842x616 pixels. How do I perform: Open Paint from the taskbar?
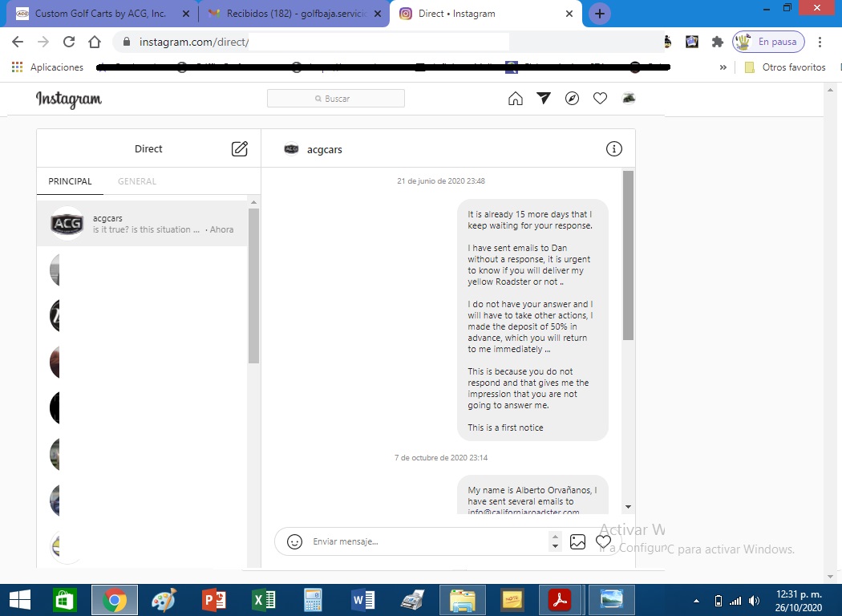click(x=164, y=600)
